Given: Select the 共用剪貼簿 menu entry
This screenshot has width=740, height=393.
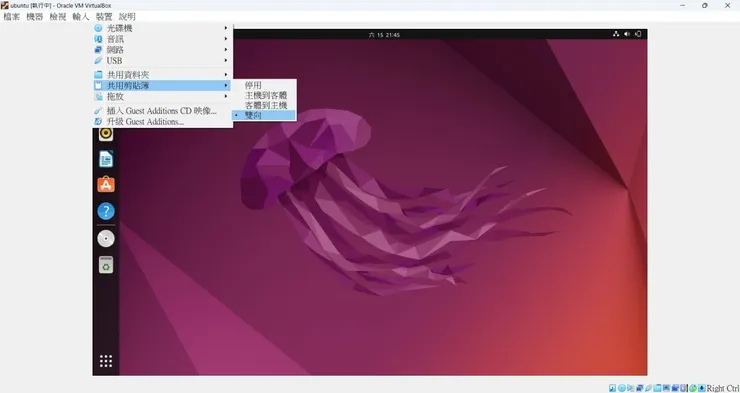Looking at the screenshot, I should point(162,85).
